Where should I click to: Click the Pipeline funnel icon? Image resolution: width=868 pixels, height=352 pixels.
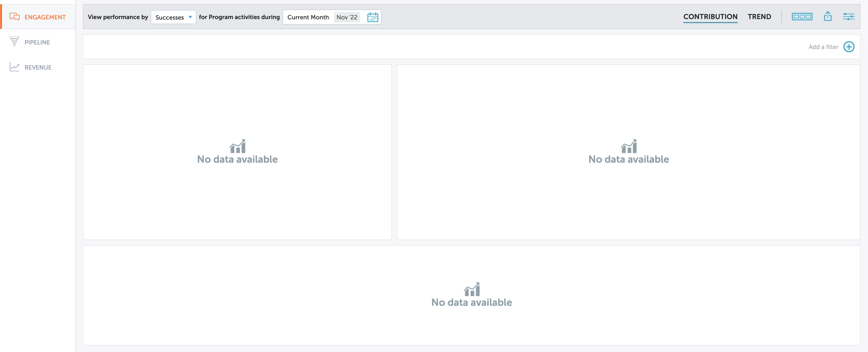[15, 41]
